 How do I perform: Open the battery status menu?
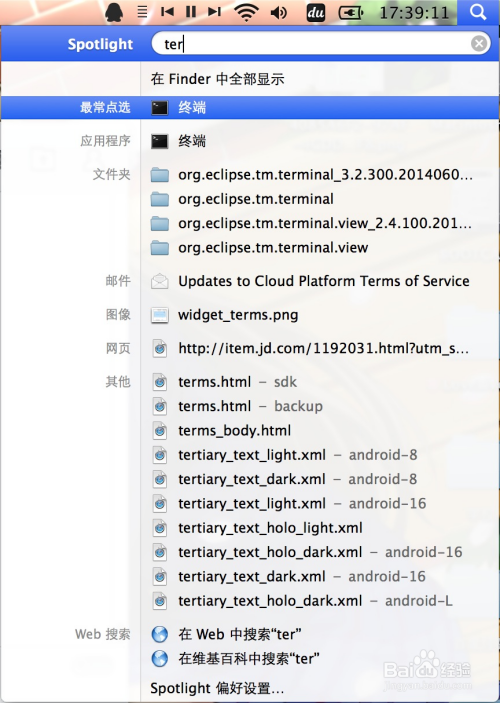coord(351,13)
